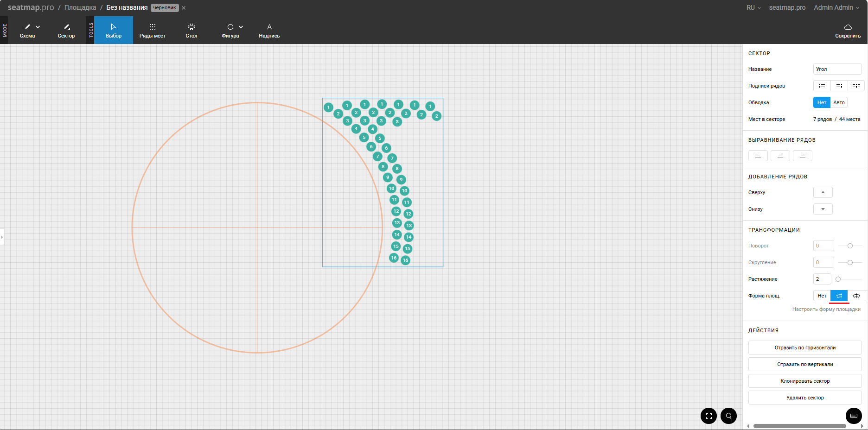Click Клонировать сектор

(805, 381)
